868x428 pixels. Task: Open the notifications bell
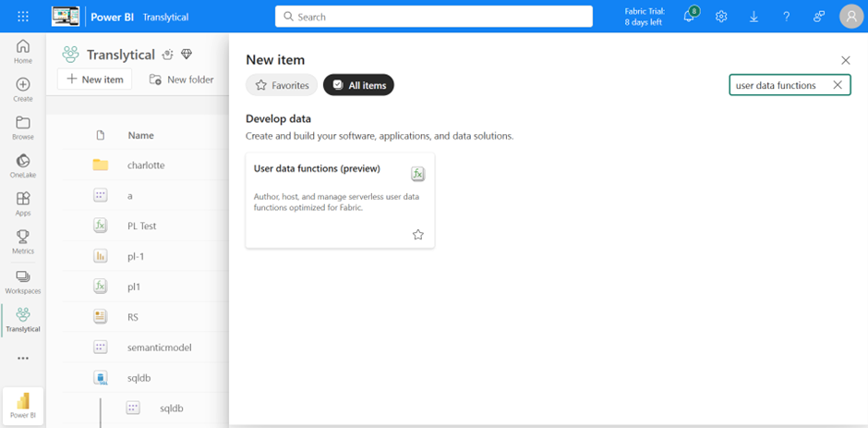pos(689,17)
